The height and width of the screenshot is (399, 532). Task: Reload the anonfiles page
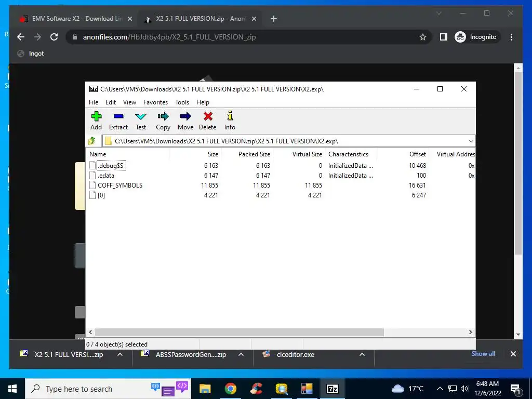pyautogui.click(x=54, y=37)
